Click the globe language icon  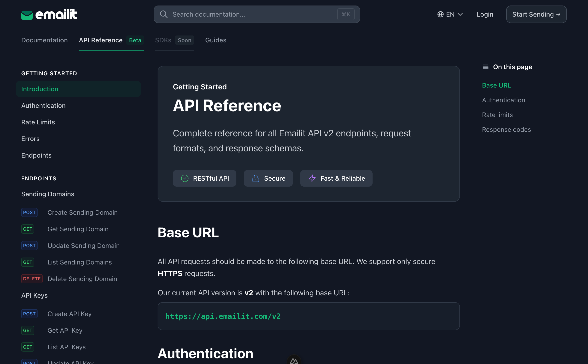[440, 14]
